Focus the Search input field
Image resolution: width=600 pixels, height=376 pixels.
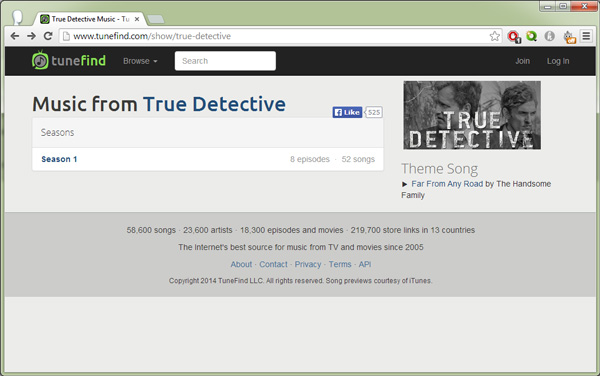(x=225, y=61)
